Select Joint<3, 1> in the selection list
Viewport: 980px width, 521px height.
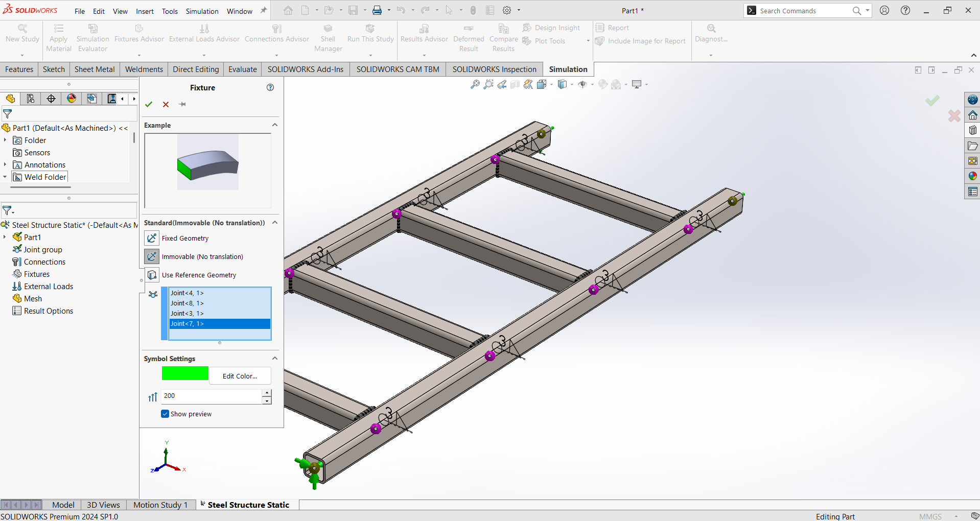click(220, 313)
